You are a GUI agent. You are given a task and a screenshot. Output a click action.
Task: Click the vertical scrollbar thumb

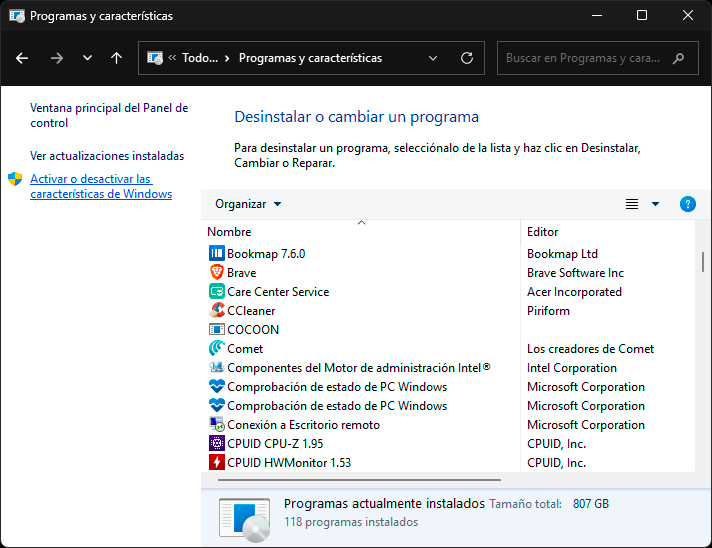(x=702, y=262)
